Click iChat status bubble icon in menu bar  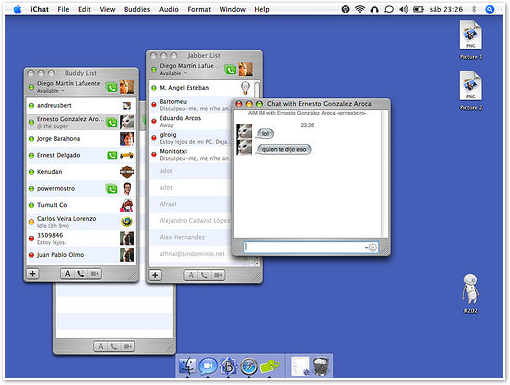click(x=389, y=9)
